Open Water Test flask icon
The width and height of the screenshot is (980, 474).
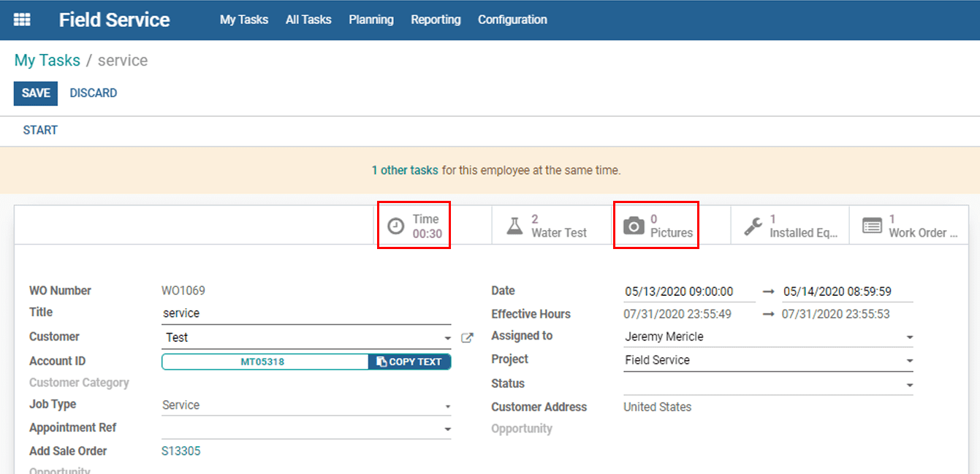[x=515, y=226]
